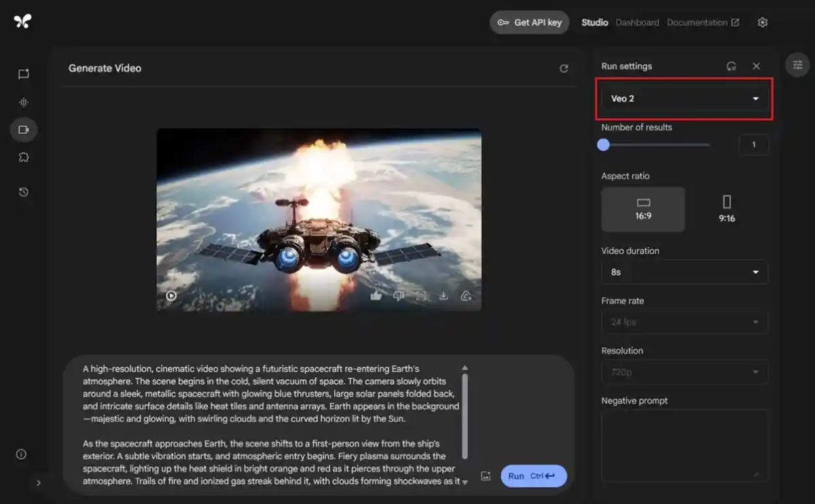Open the Build apps puzzle icon
Viewport: 815px width, 504px height.
24,157
